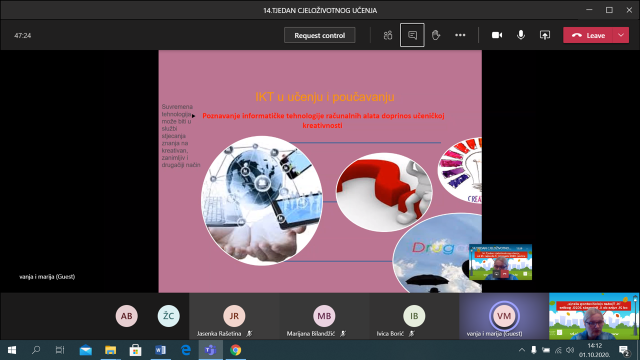Raise your hand icon
The height and width of the screenshot is (360, 640).
coord(436,36)
